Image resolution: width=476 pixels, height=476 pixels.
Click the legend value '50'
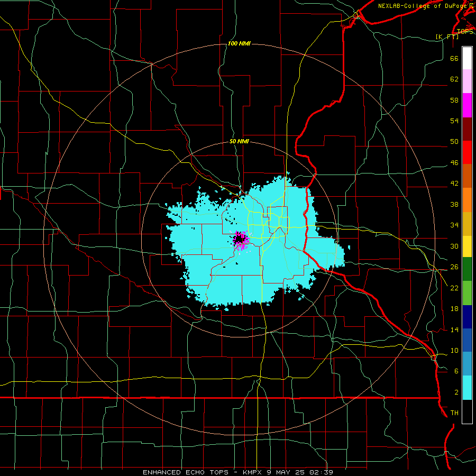[x=454, y=141]
